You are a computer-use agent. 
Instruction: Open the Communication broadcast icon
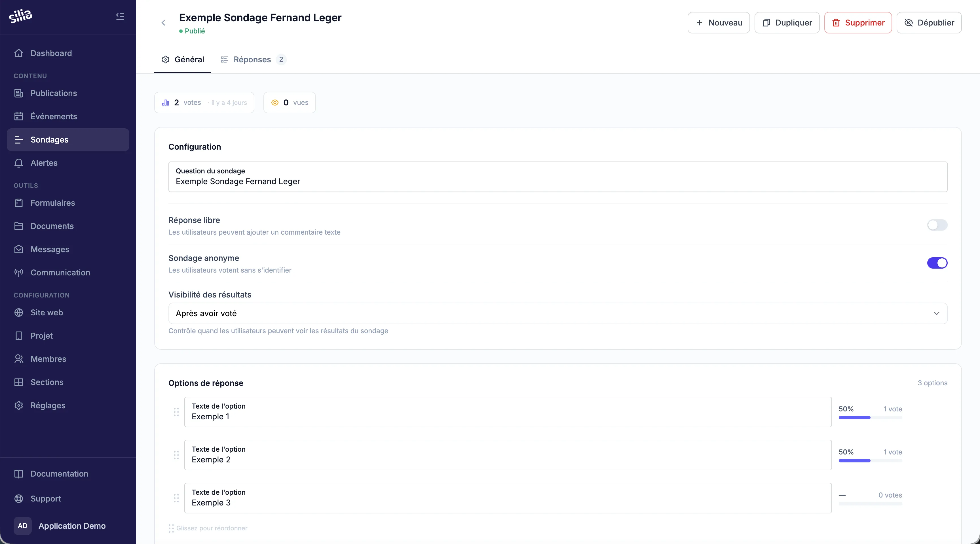[19, 272]
